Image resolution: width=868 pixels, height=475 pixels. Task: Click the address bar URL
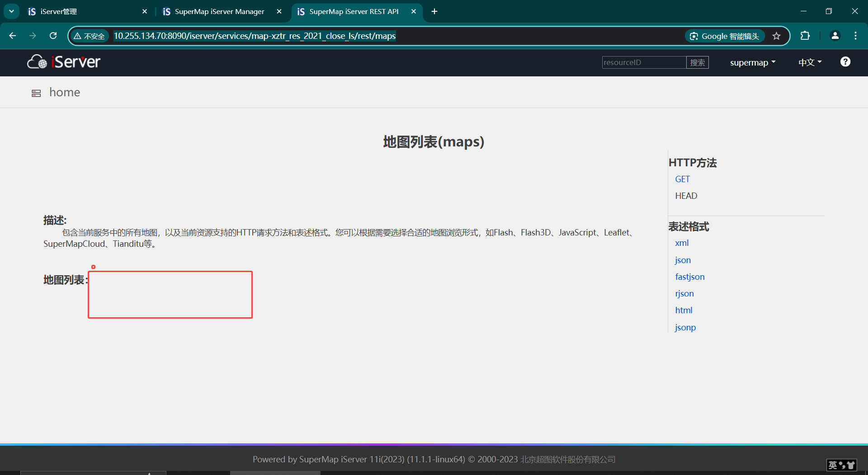(255, 36)
